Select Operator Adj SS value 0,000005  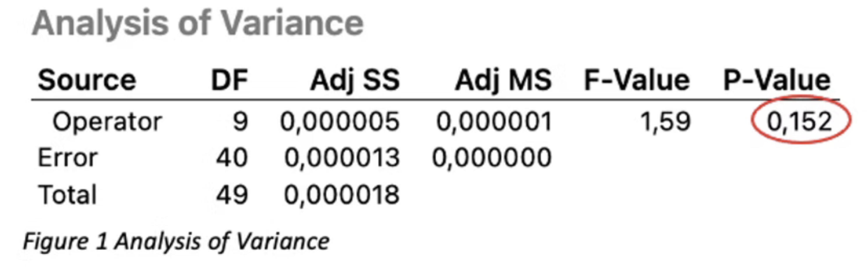[x=340, y=122]
